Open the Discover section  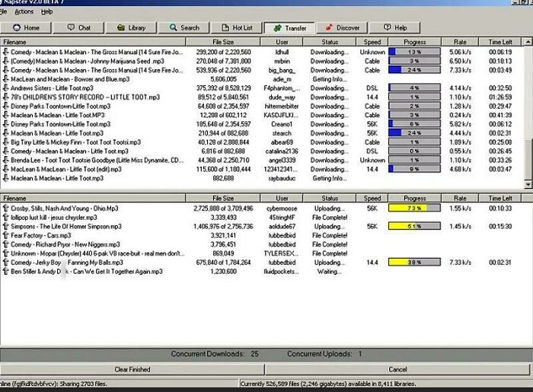point(342,27)
